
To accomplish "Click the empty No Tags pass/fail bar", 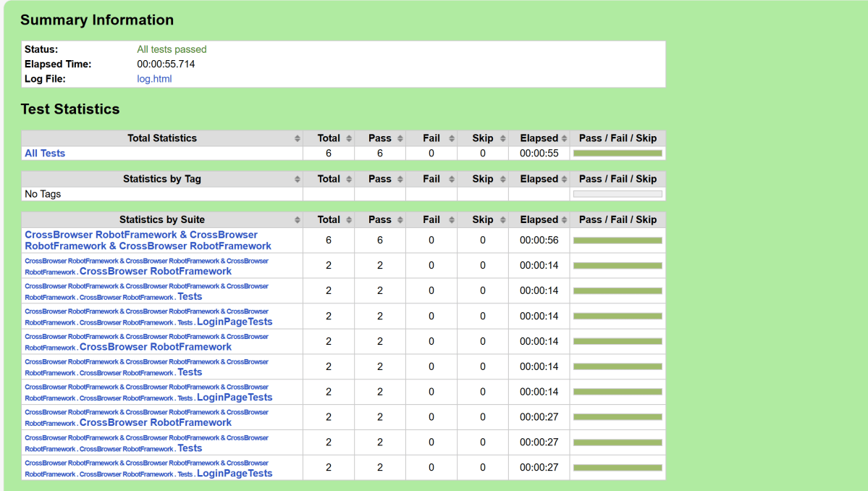I will point(618,194).
